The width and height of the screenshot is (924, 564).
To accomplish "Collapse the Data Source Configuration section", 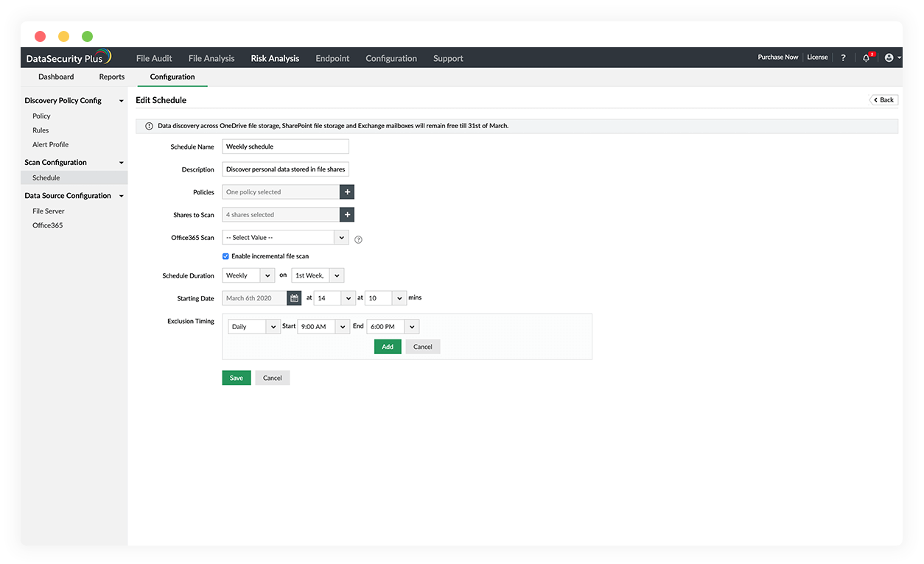I will [x=122, y=196].
